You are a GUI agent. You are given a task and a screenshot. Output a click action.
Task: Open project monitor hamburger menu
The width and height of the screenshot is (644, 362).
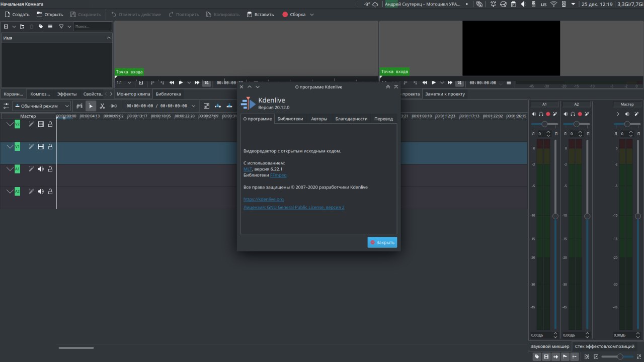509,82
